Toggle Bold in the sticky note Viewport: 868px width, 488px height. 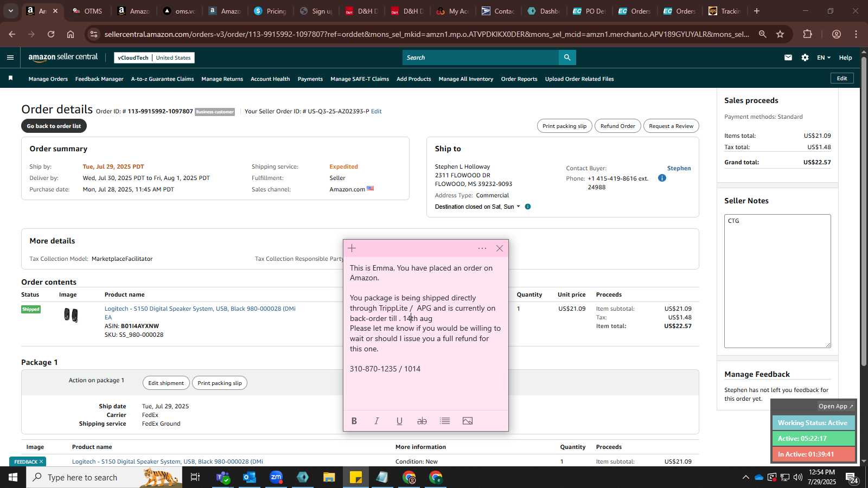tap(354, 421)
